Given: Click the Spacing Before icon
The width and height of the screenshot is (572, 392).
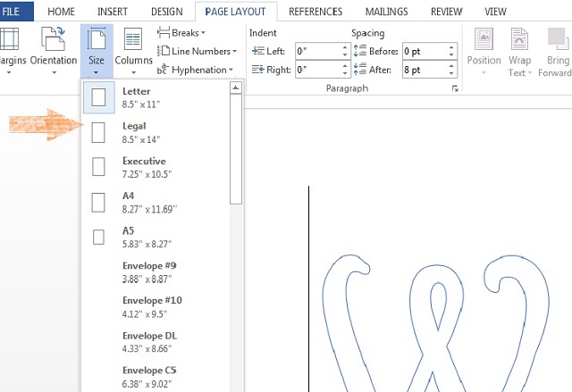Looking at the screenshot, I should tap(360, 51).
